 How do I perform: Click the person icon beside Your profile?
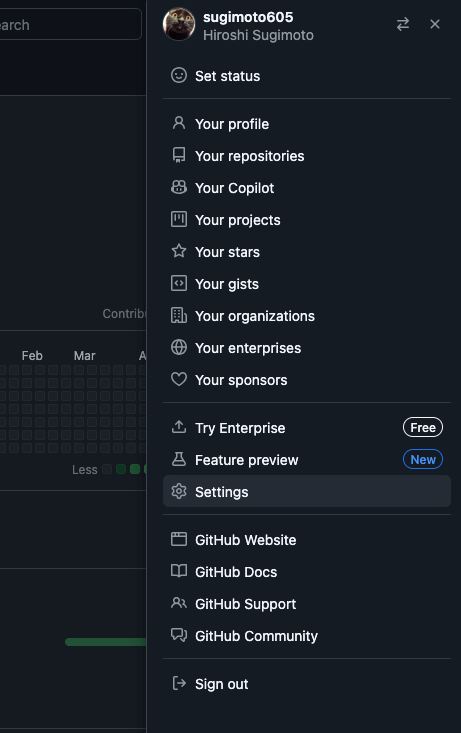point(179,123)
